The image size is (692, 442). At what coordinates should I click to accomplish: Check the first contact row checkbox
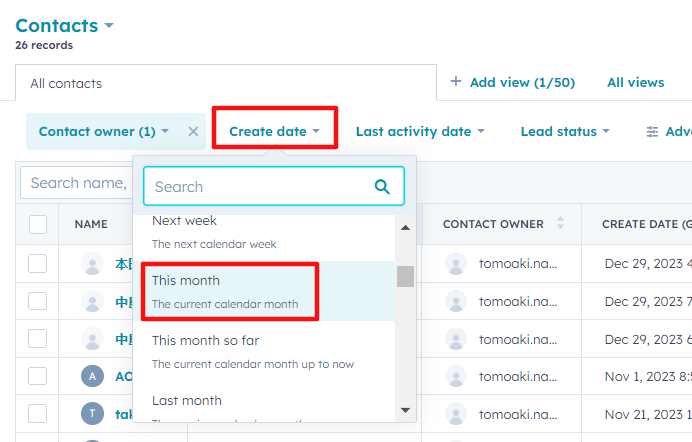point(38,264)
